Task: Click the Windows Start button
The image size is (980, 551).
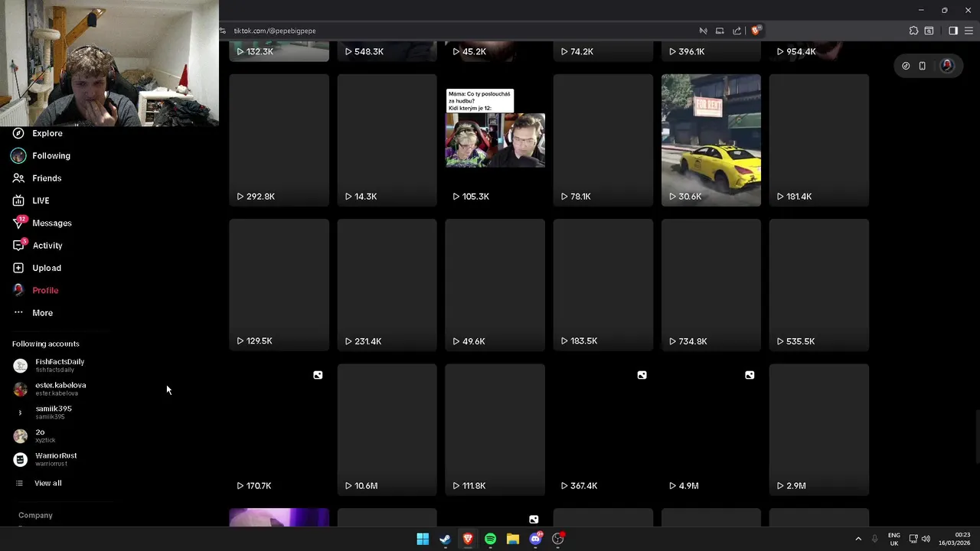Action: [x=423, y=539]
